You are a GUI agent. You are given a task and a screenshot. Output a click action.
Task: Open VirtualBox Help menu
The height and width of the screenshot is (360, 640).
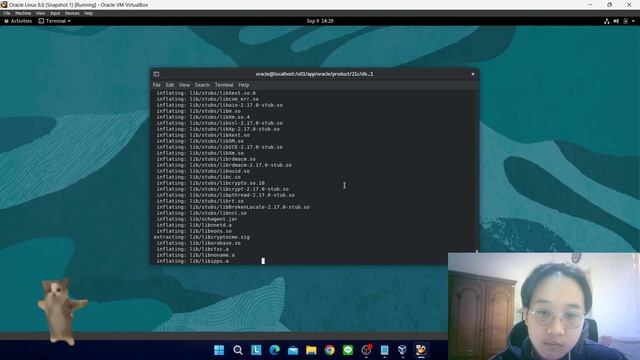coord(89,13)
